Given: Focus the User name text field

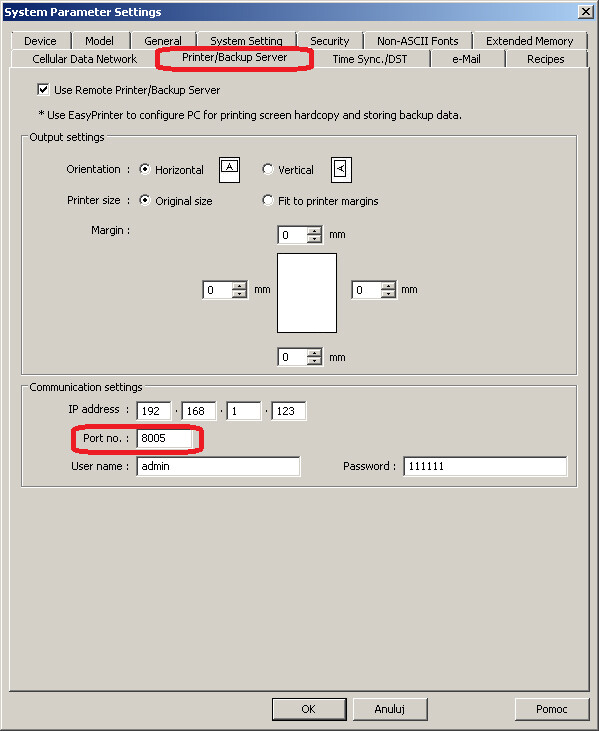Looking at the screenshot, I should [218, 466].
